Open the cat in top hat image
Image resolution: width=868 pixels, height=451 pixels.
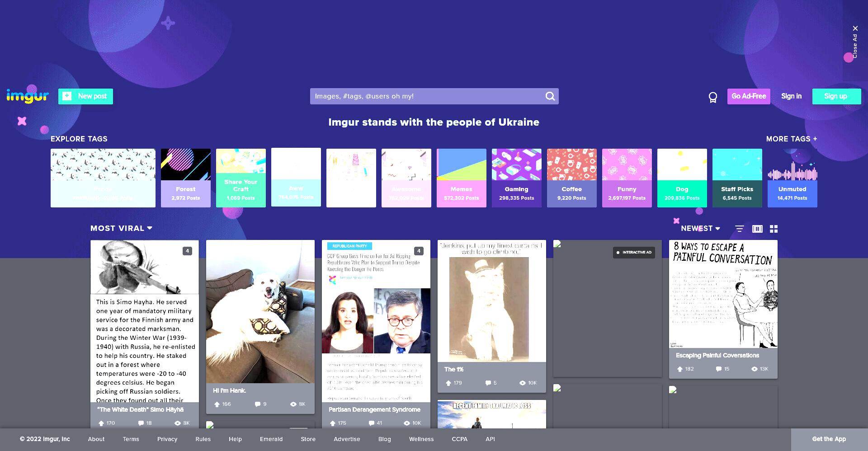pos(492,301)
